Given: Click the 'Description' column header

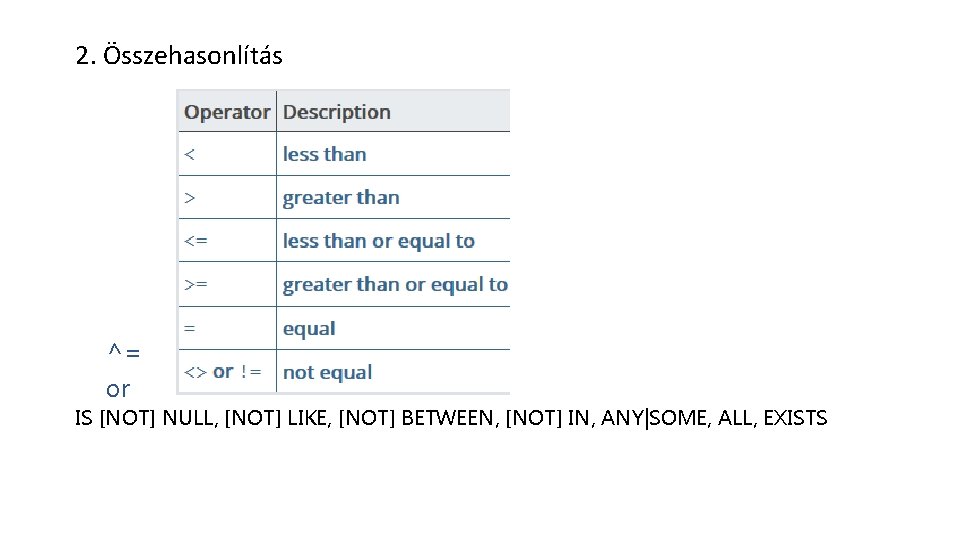Looking at the screenshot, I should tap(336, 112).
